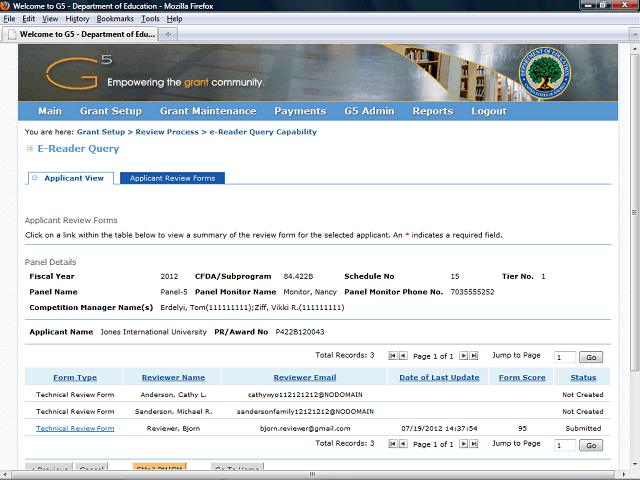Click the next page icon in top pagination
Viewport: 640px width, 480px height.
click(x=463, y=356)
